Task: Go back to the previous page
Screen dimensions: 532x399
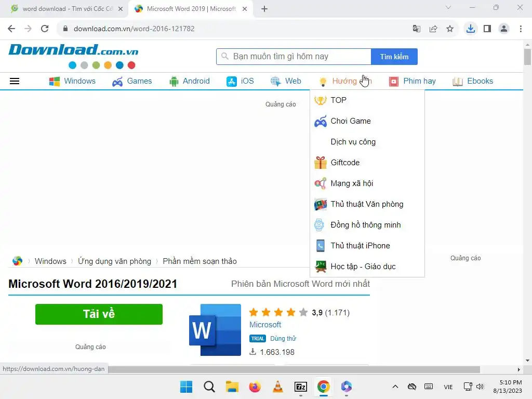Action: [x=11, y=29]
